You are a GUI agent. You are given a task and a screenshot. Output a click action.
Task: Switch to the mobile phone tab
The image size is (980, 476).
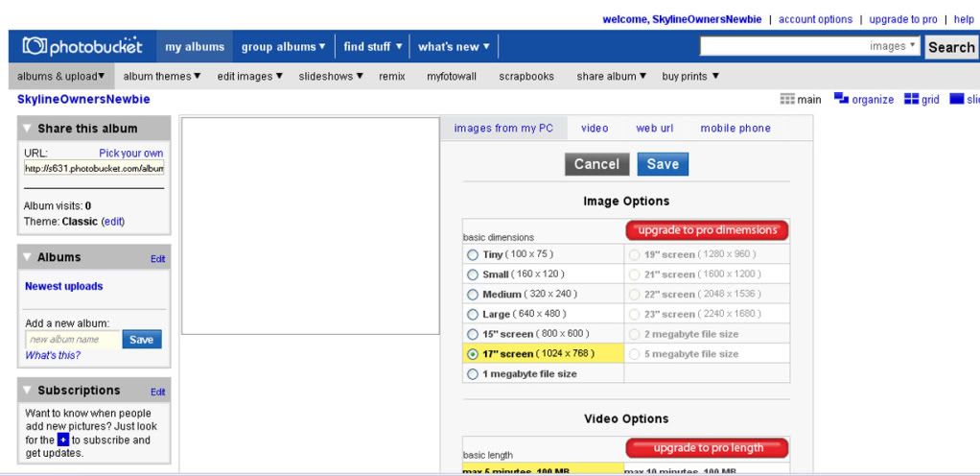click(x=735, y=129)
